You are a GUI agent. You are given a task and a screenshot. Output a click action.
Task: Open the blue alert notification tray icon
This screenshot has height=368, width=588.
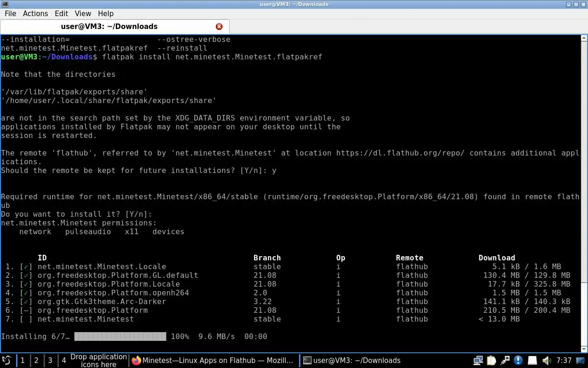tap(518, 360)
